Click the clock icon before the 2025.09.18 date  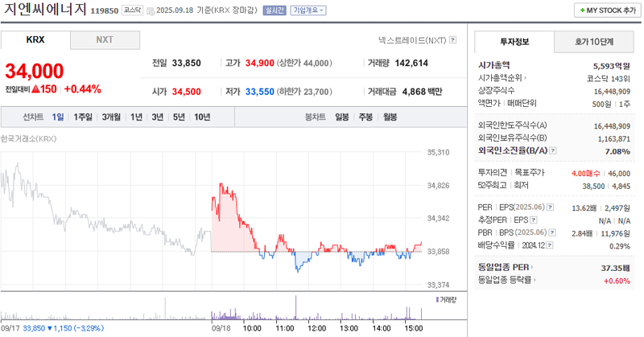tap(151, 10)
